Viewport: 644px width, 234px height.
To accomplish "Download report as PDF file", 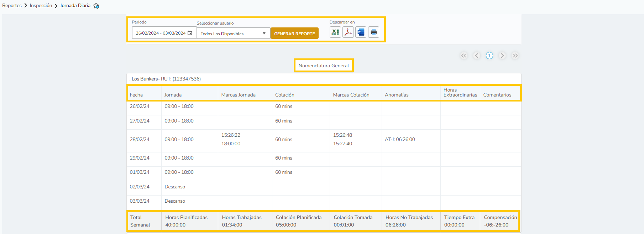I will click(x=348, y=32).
